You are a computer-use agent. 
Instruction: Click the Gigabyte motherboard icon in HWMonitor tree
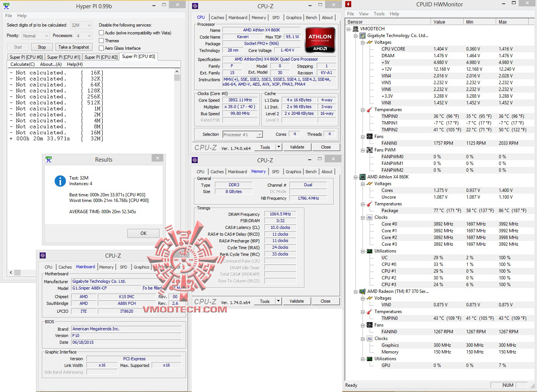tap(362, 36)
